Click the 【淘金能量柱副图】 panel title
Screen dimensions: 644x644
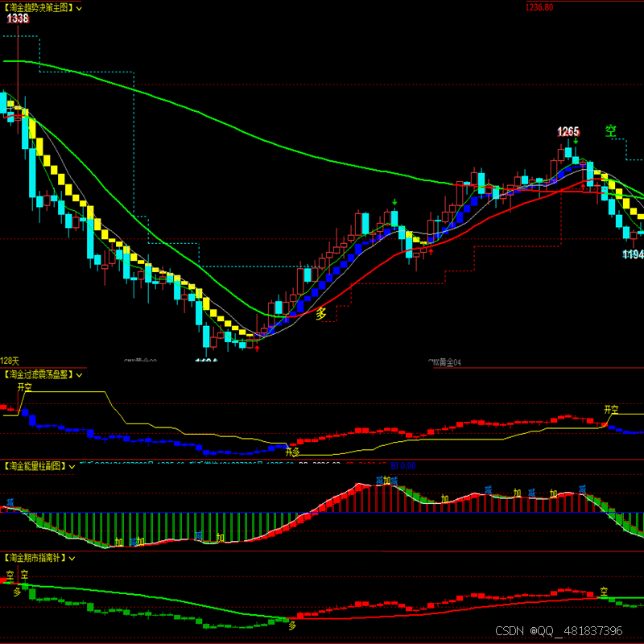point(35,466)
